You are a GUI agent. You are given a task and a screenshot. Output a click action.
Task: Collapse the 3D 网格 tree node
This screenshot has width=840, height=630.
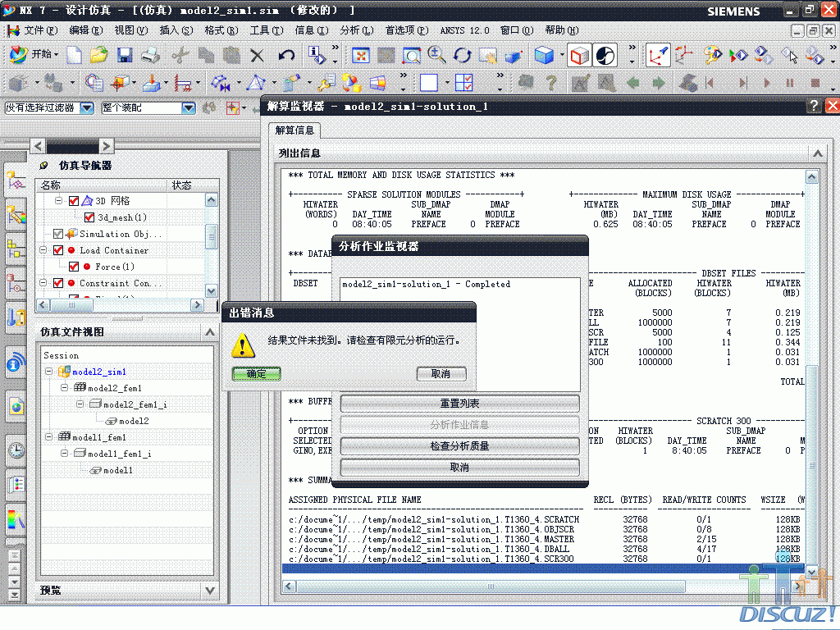coord(58,200)
